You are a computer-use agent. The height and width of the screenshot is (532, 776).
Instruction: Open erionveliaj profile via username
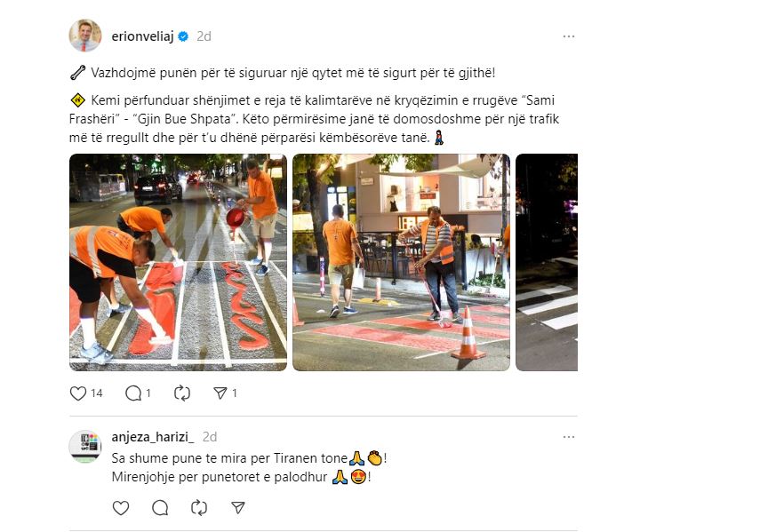pyautogui.click(x=142, y=36)
